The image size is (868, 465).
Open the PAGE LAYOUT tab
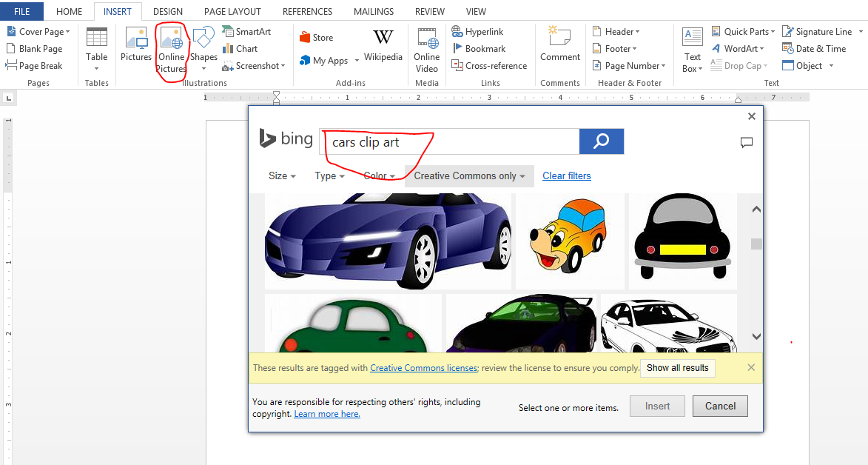tap(232, 11)
